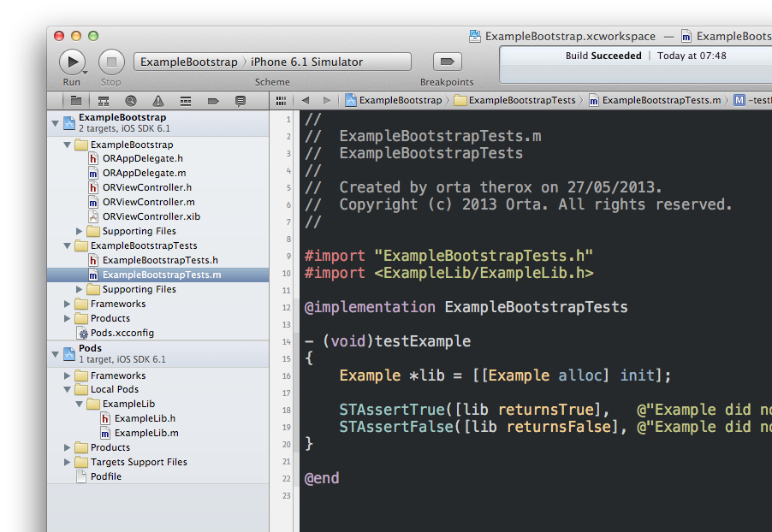Screen dimensions: 772x532
Task: Click ExampleLib.m source file icon
Action: click(x=105, y=433)
